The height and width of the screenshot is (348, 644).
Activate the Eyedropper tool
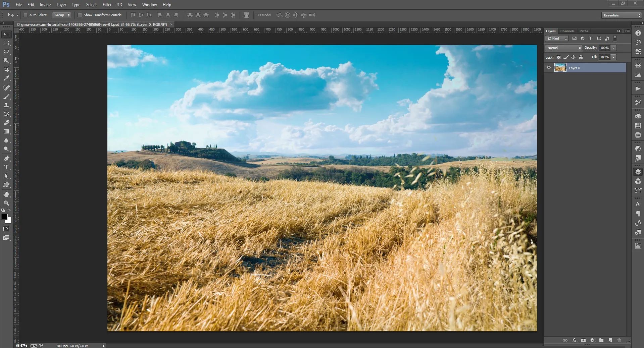pyautogui.click(x=6, y=78)
